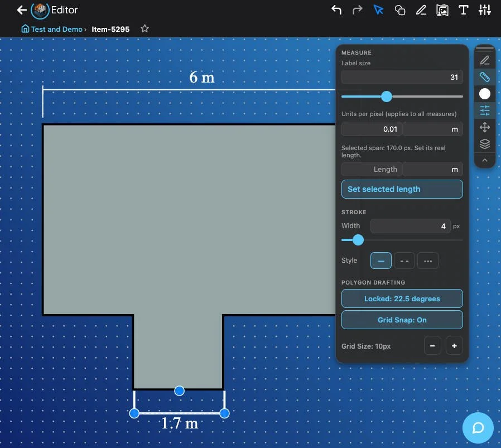The image size is (501, 448).
Task: Click the 1.7 m measurement label
Action: pyautogui.click(x=180, y=423)
